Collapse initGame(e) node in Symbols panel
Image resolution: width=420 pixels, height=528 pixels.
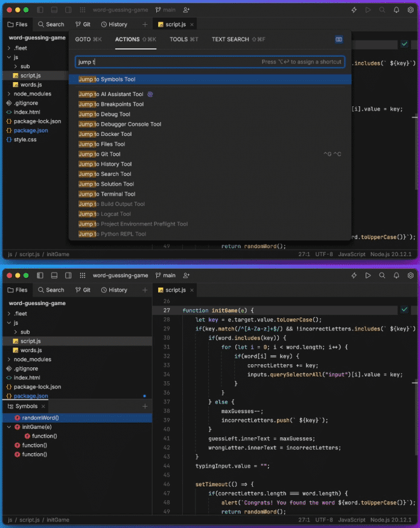tap(9, 427)
